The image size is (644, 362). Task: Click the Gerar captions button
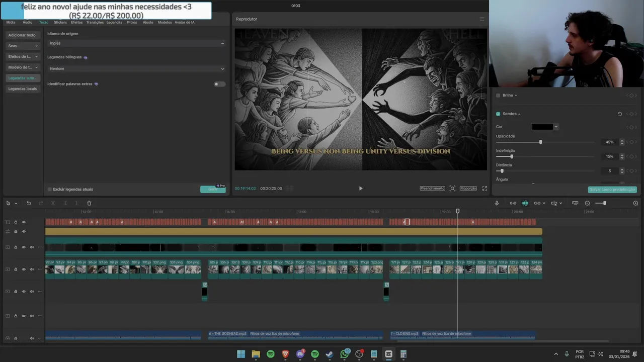coord(213,189)
